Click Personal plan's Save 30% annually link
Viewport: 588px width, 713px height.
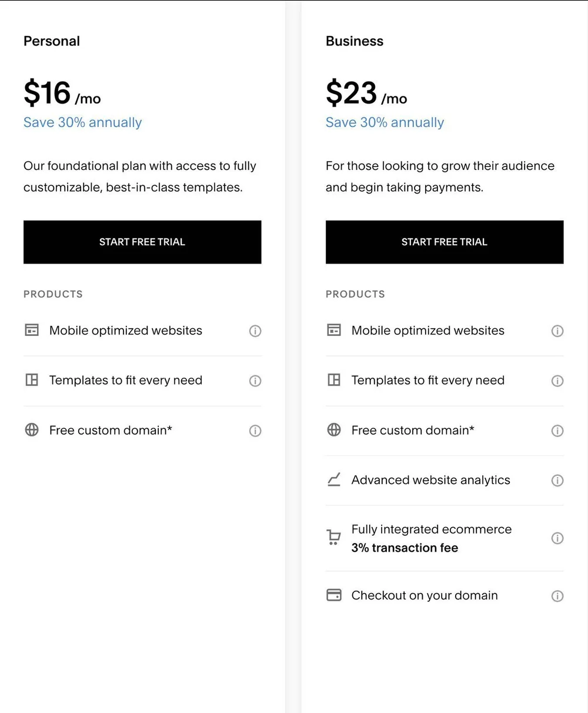[x=83, y=122]
